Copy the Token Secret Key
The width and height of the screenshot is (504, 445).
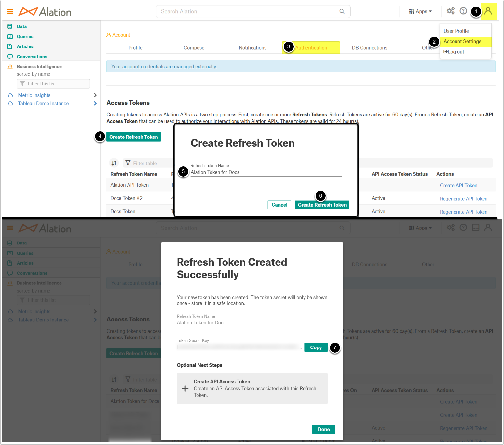click(x=316, y=347)
